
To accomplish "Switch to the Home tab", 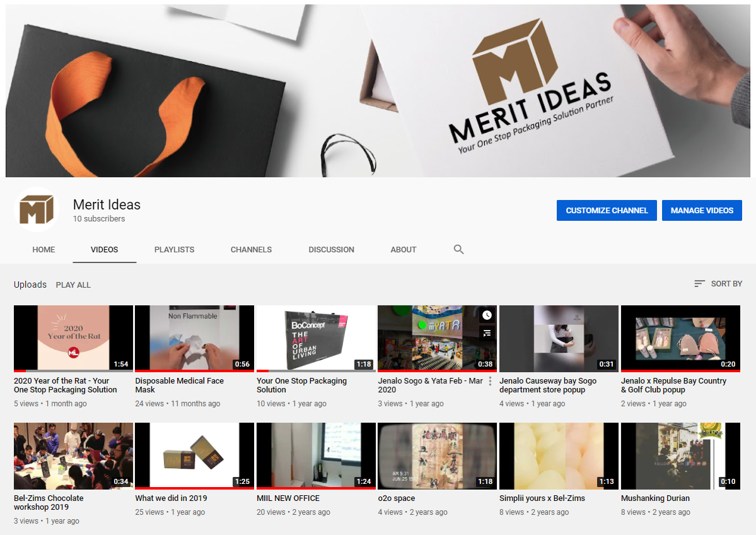I will tap(44, 249).
